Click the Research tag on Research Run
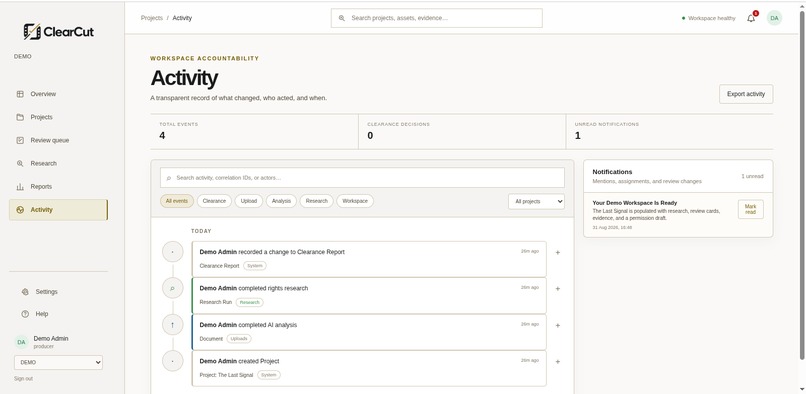Viewport: 806px width, 394px height. coord(250,302)
